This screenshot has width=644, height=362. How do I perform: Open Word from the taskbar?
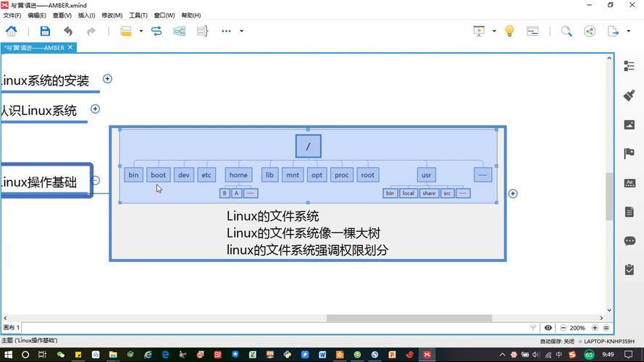coord(322,355)
